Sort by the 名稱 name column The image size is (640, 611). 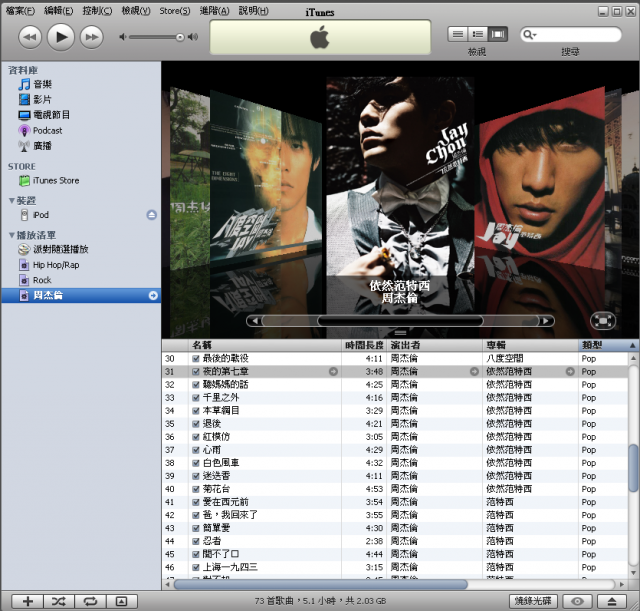click(x=265, y=345)
